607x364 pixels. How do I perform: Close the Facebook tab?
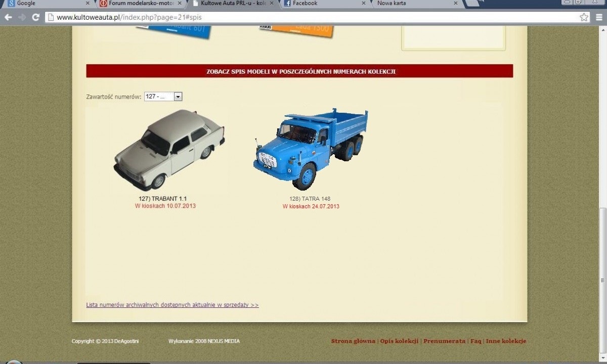tap(363, 4)
